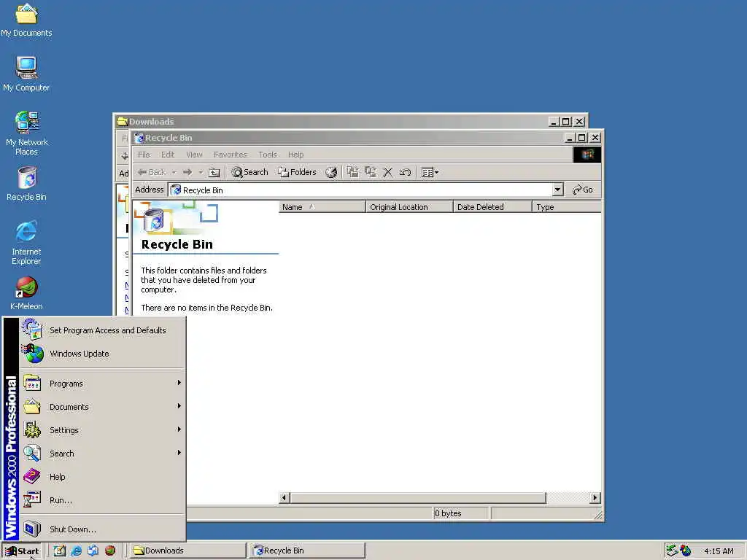This screenshot has width=747, height=560.
Task: Switch to Recycle Bin taskbar button
Action: (308, 551)
